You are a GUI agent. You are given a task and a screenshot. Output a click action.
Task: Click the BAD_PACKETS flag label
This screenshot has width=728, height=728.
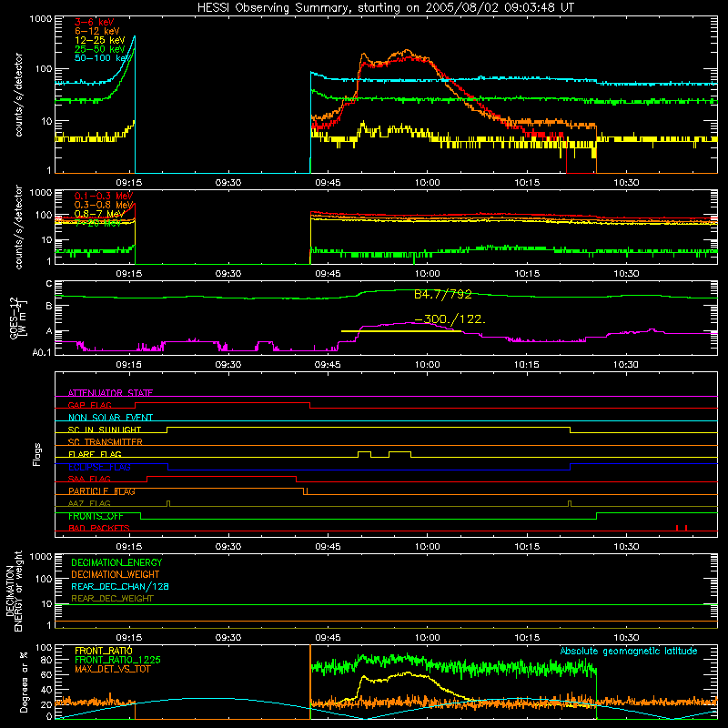(99, 528)
